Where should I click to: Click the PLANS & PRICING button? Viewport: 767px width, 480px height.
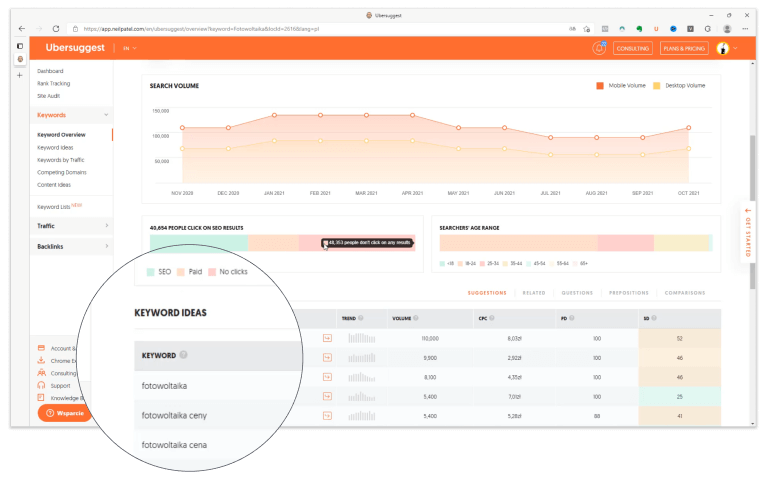coord(684,48)
